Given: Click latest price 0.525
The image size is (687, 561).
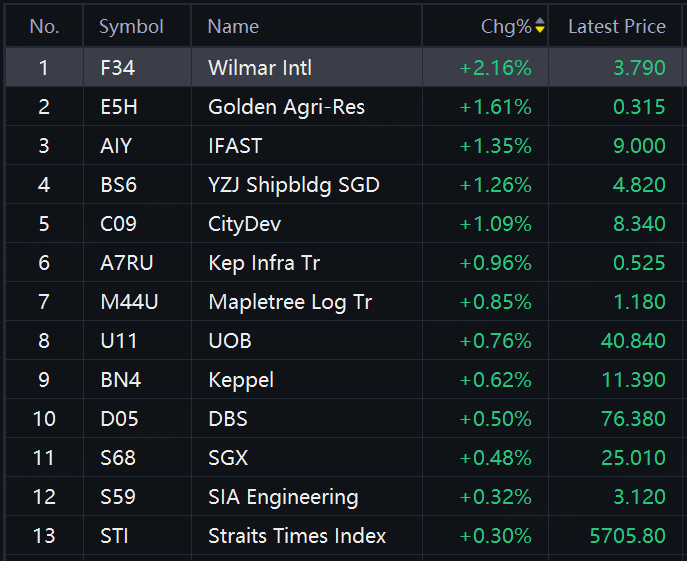Looking at the screenshot, I should pyautogui.click(x=639, y=263).
